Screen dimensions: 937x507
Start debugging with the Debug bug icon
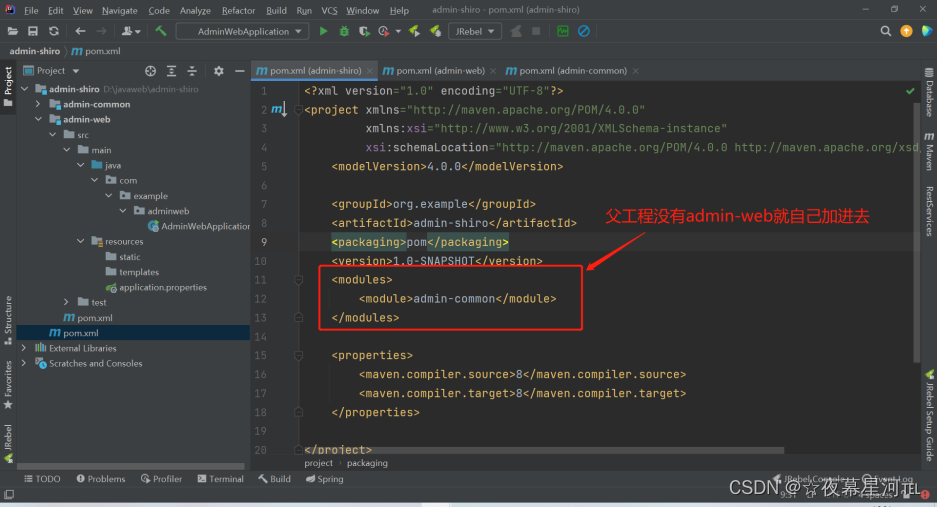tap(344, 31)
